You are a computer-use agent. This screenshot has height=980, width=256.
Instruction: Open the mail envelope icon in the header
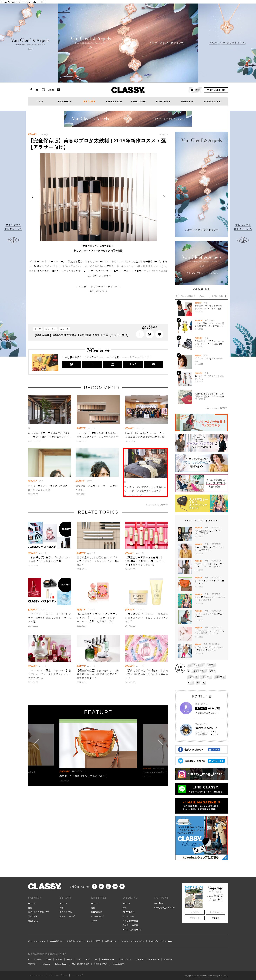[x=58, y=90]
